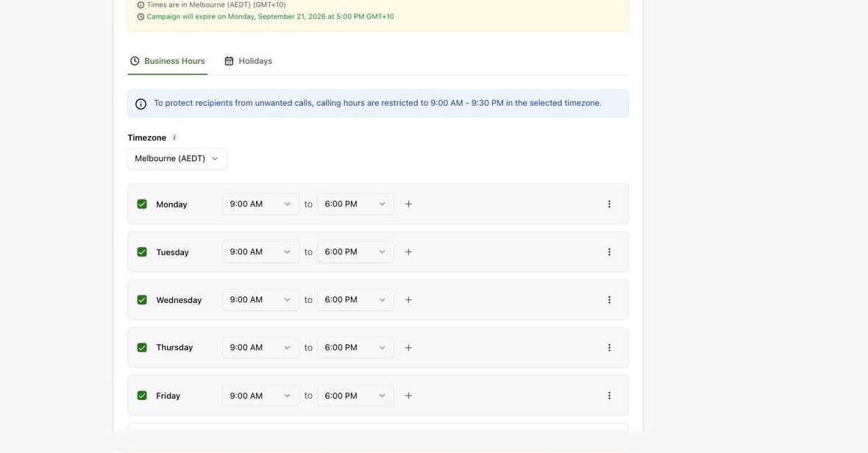Open Friday end time dropdown
Image resolution: width=868 pixels, height=453 pixels.
point(355,396)
